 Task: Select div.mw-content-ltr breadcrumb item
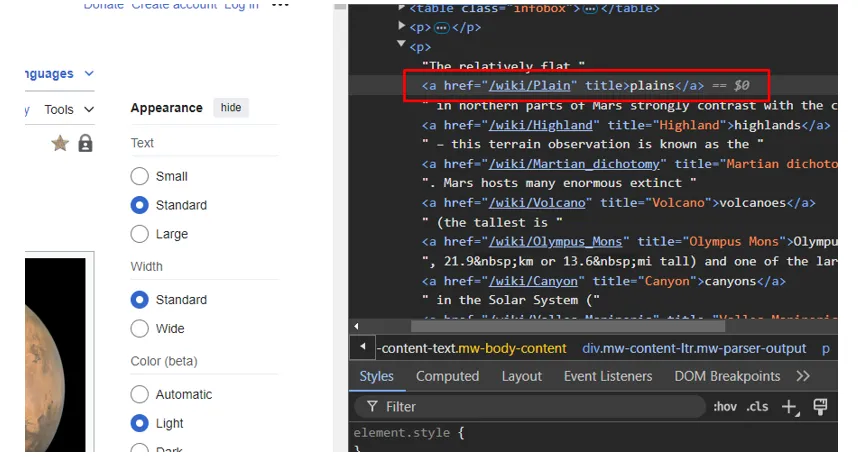click(x=694, y=348)
